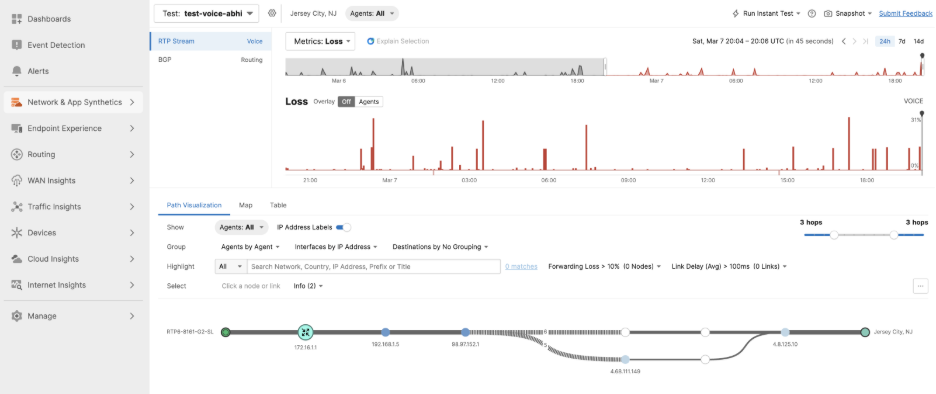Select the BGP Routing layer
The height and width of the screenshot is (394, 936).
click(210, 60)
